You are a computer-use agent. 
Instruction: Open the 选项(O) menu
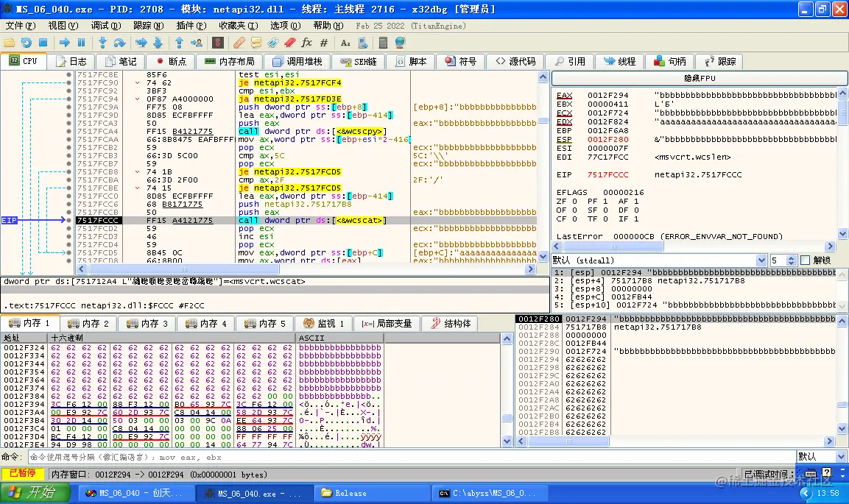[x=286, y=26]
